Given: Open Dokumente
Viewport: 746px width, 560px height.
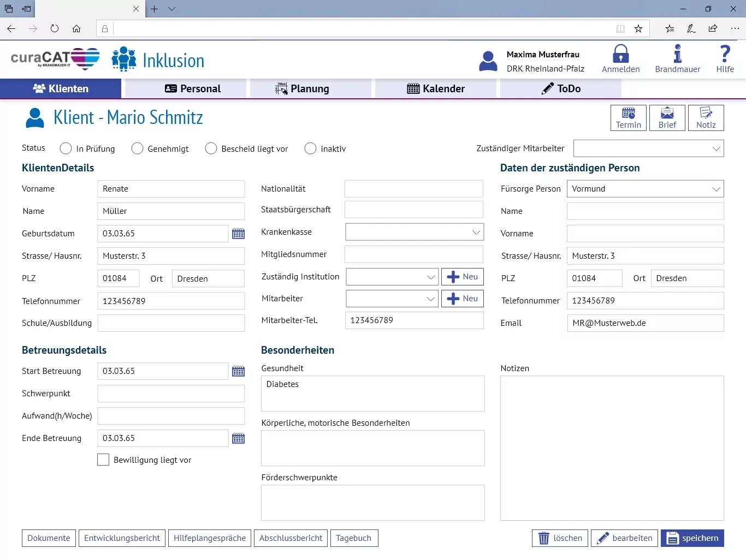Looking at the screenshot, I should click(49, 538).
